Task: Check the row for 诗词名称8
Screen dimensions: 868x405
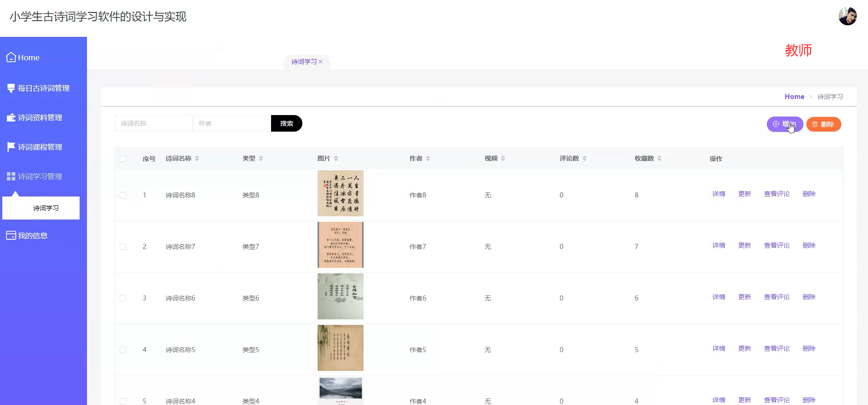Action: point(123,195)
